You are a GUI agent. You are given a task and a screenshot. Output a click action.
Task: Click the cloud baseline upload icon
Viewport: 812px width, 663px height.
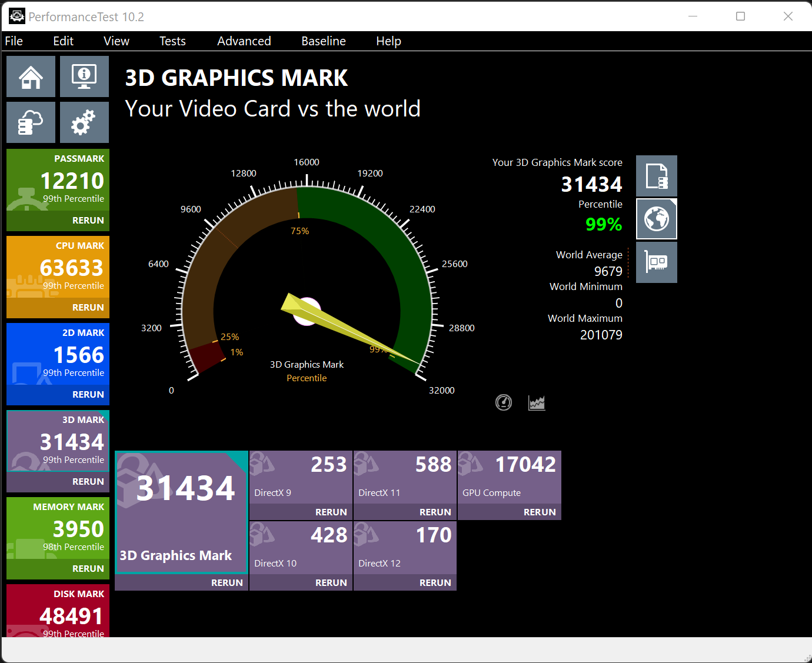tap(31, 122)
